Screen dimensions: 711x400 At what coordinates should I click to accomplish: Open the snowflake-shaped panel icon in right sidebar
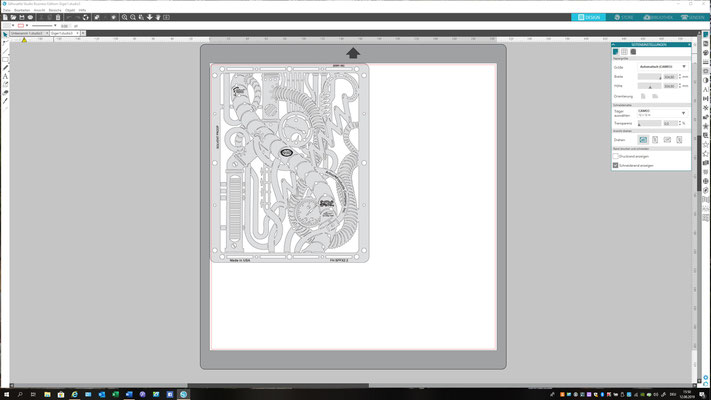click(x=706, y=108)
